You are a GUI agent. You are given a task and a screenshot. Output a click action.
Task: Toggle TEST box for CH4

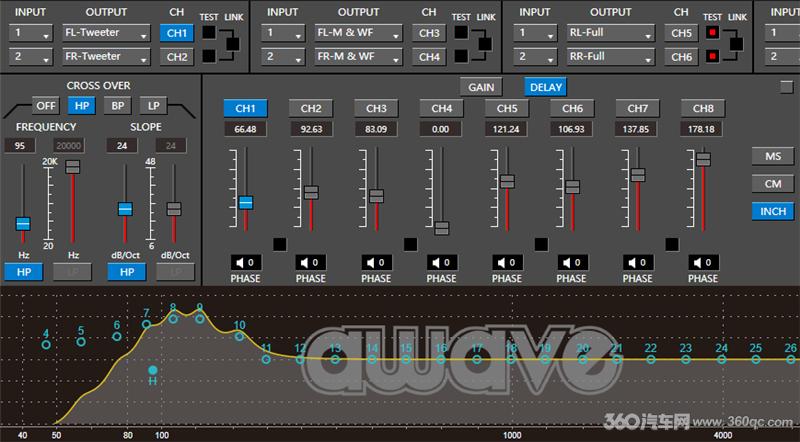point(461,56)
